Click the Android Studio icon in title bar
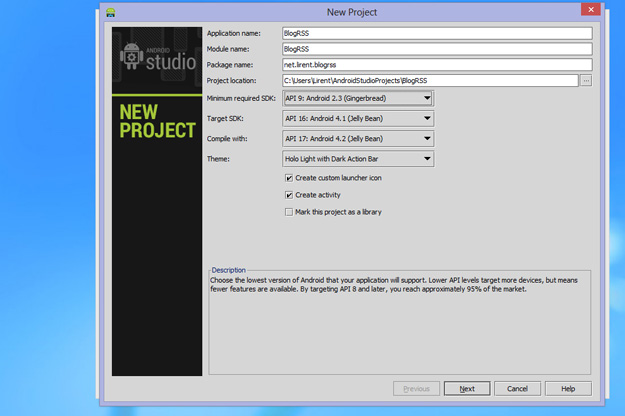 click(110, 12)
